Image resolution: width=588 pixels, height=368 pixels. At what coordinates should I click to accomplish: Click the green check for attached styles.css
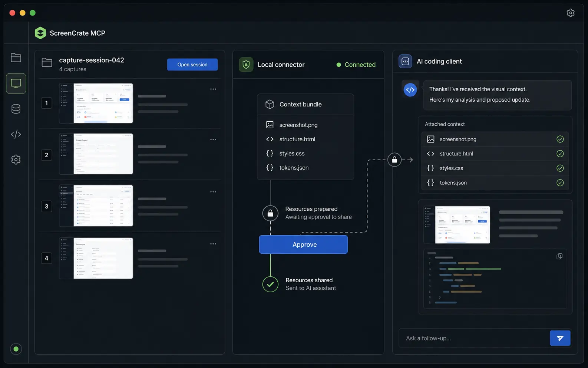click(560, 168)
